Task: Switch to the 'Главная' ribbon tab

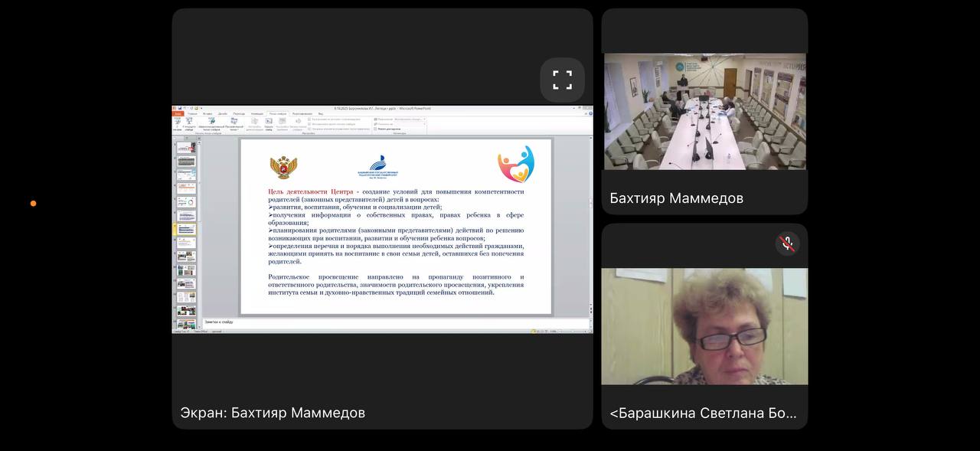Action: coord(192,113)
